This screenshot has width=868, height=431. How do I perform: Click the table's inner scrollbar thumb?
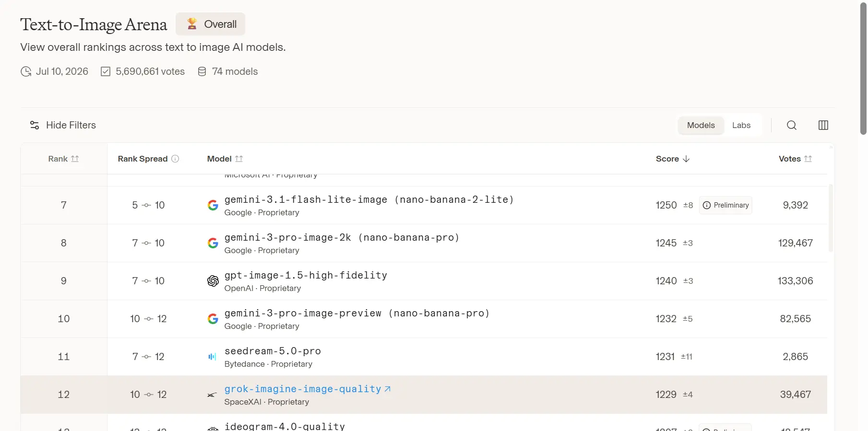pos(831,218)
